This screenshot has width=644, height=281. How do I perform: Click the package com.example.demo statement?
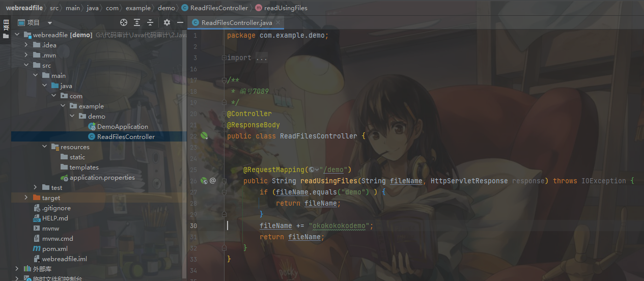point(278,35)
